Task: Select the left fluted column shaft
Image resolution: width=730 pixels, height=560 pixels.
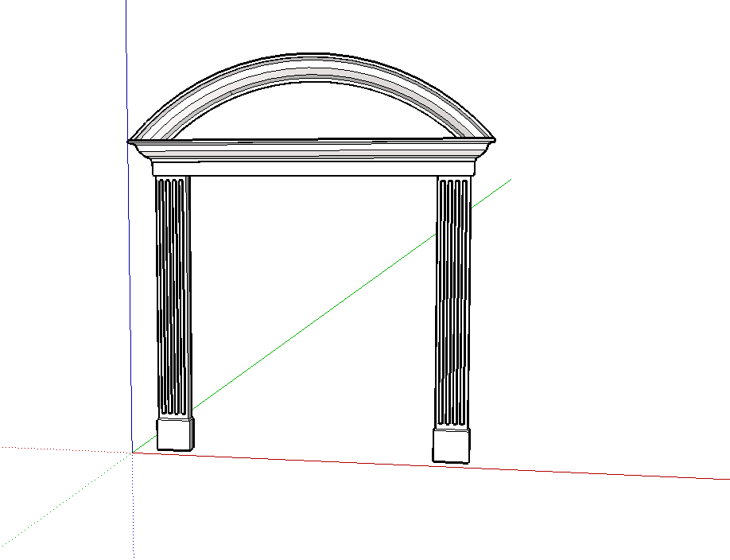Action: 173,296
